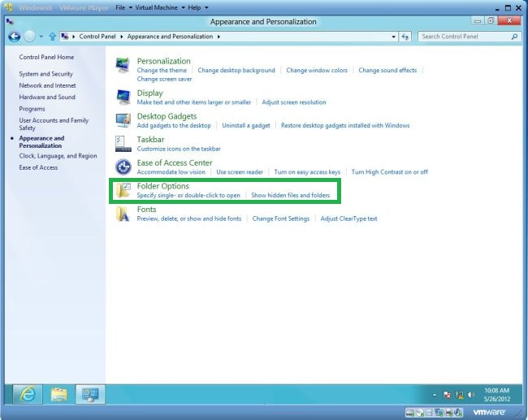Open the VMware File menu

(123, 7)
